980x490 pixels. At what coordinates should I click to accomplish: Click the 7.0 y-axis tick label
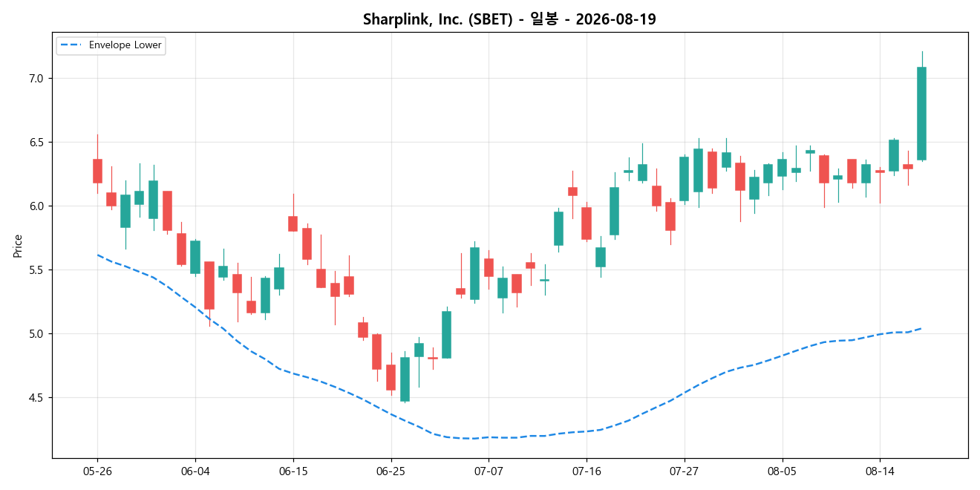click(38, 79)
